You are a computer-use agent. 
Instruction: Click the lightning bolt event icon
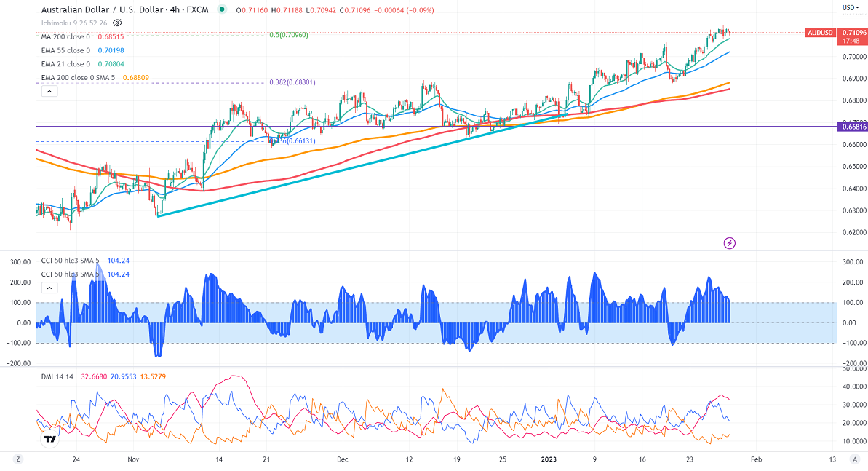pos(730,242)
